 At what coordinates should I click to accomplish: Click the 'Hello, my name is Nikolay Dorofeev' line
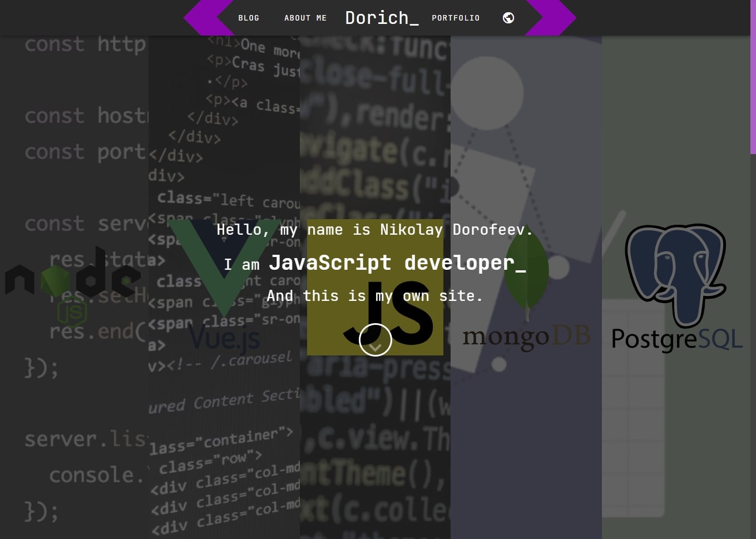point(374,230)
